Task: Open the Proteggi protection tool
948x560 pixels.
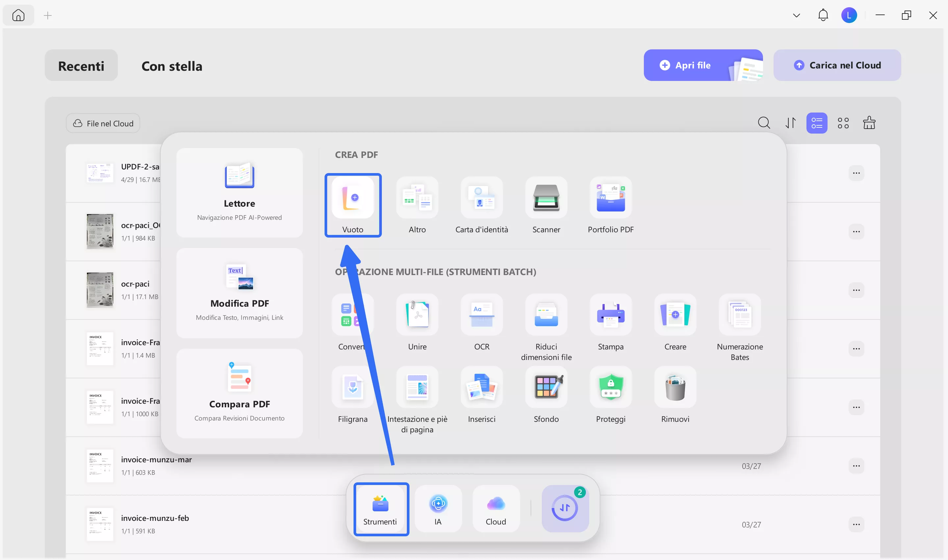Action: 611,395
